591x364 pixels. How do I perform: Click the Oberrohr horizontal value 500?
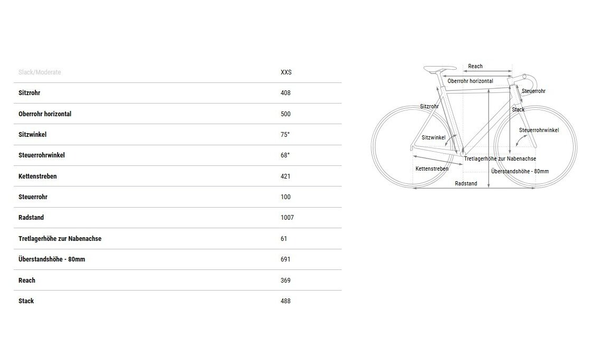point(285,114)
